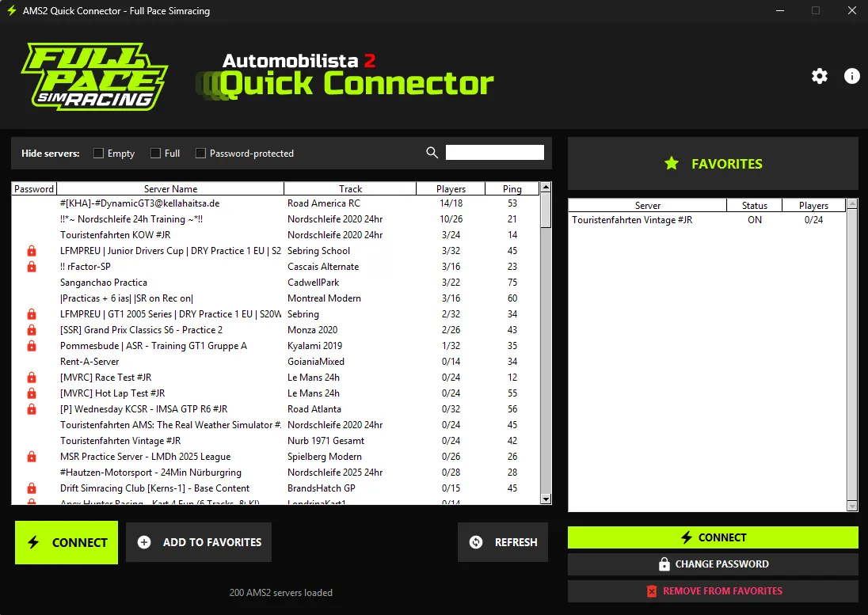Click the lock icon for Pommesbude server
Viewport: 868px width, 615px height.
click(32, 346)
